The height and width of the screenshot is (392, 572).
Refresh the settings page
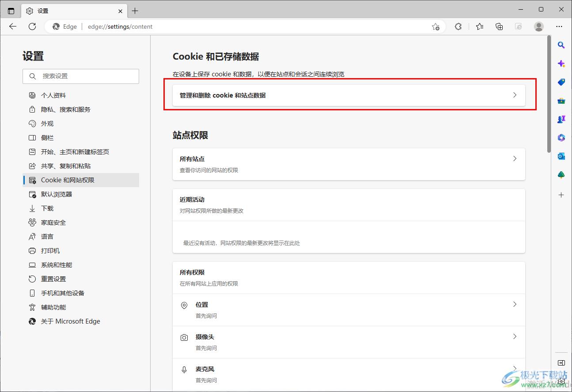pos(32,26)
